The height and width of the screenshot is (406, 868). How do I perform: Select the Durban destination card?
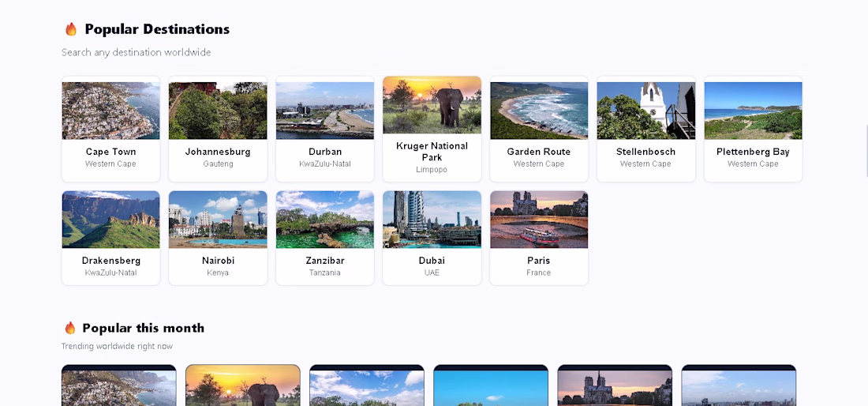(x=325, y=129)
